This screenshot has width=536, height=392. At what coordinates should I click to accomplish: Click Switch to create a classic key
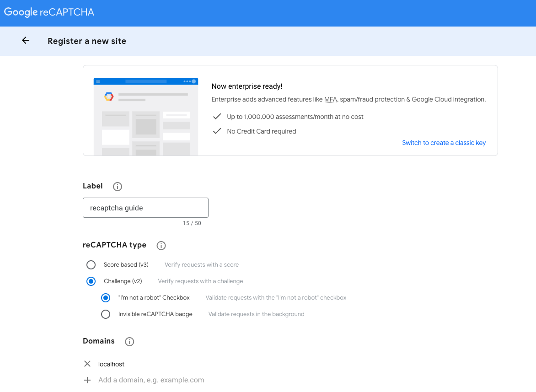444,143
